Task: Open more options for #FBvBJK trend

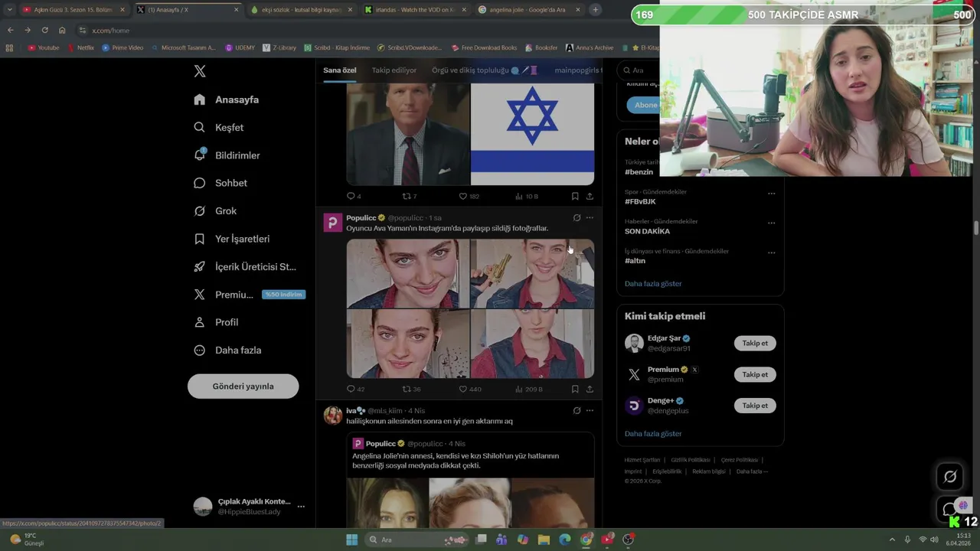Action: [x=771, y=194]
